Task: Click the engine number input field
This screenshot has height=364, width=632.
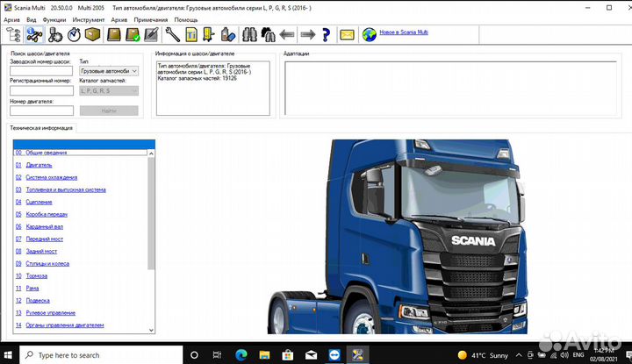Action: 41,111
